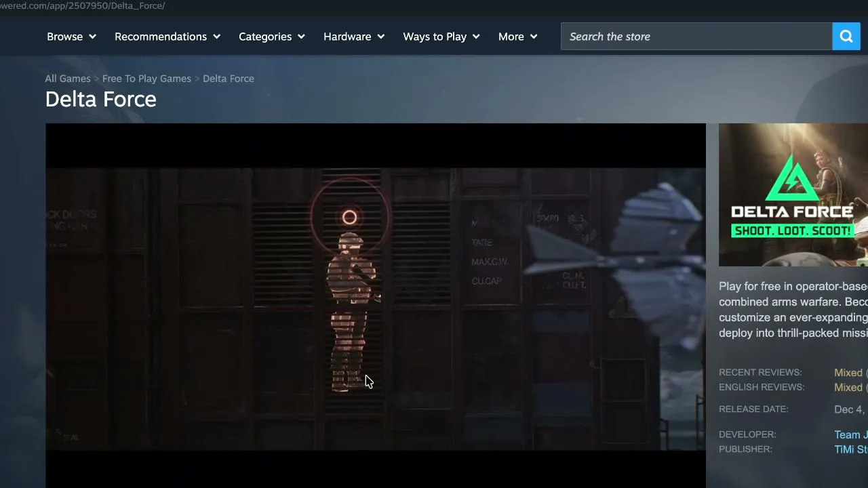Open the TiMi publisher link

[851, 449]
